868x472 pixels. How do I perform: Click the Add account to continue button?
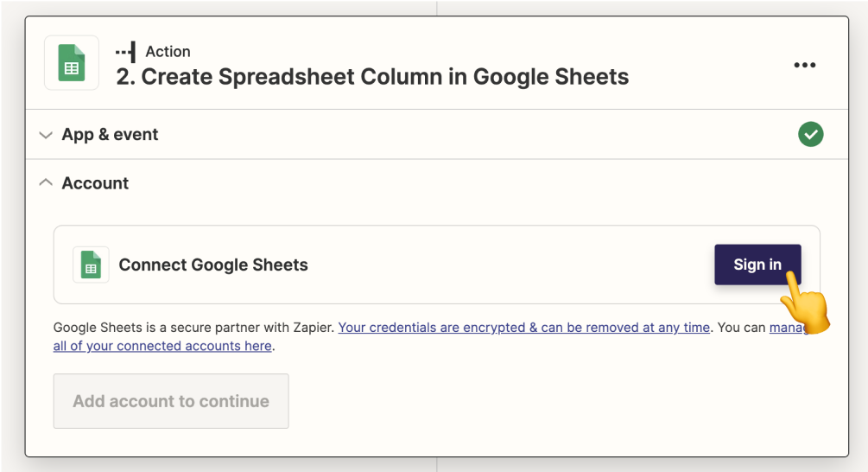click(x=171, y=401)
